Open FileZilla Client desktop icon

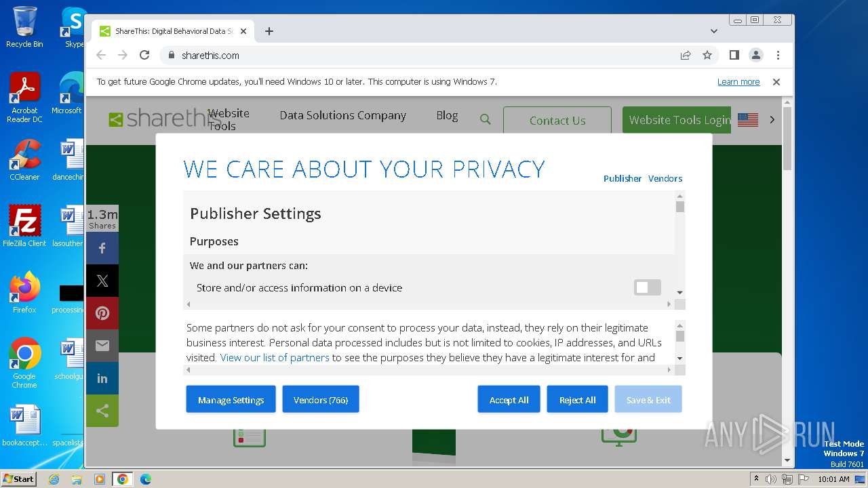click(24, 226)
